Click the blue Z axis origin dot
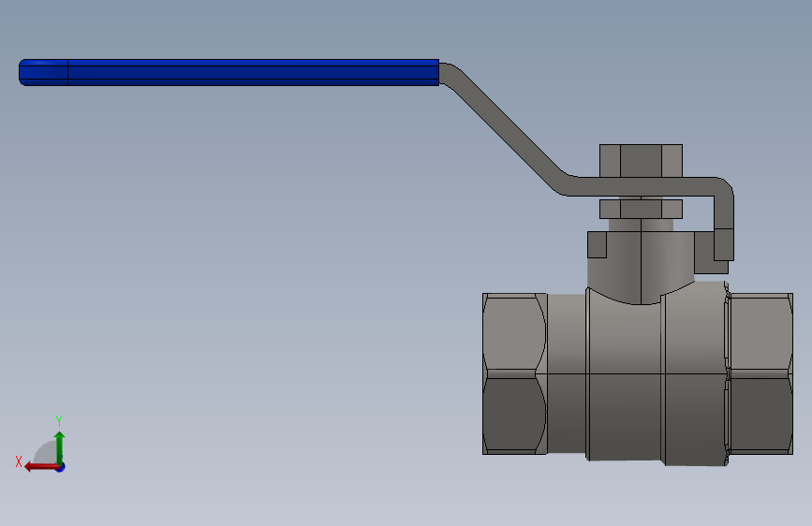Screen dimensions: 812x526 coord(61,467)
